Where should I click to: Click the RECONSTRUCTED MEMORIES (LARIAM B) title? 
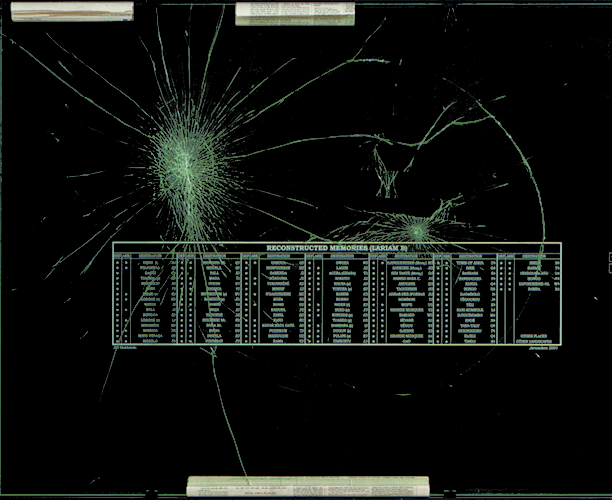(x=337, y=248)
